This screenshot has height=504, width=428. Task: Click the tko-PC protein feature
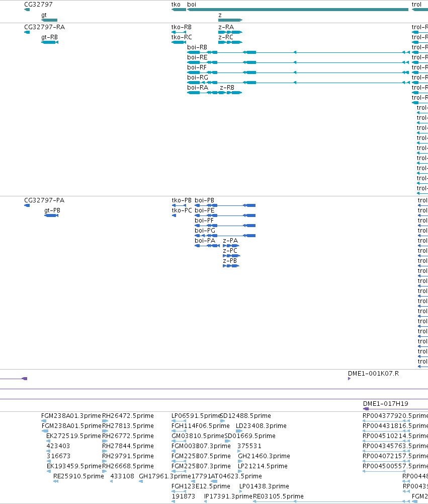pos(174,215)
